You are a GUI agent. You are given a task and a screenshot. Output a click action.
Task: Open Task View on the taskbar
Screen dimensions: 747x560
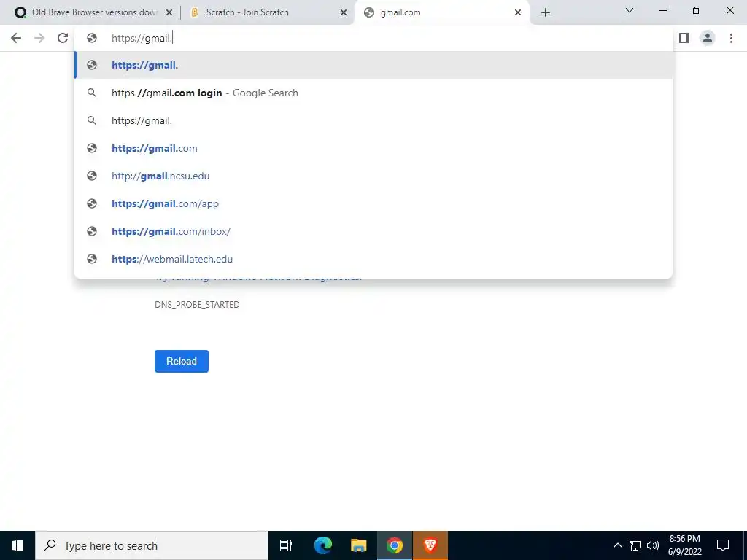[x=286, y=545]
